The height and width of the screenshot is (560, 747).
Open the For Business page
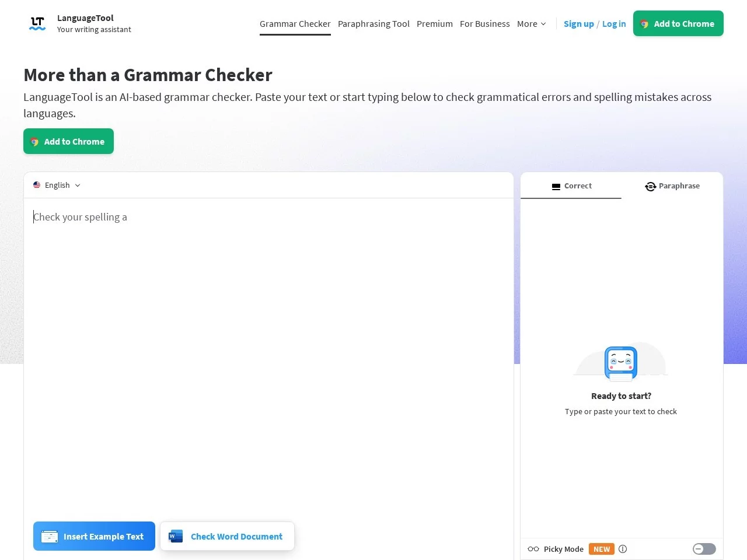tap(484, 24)
